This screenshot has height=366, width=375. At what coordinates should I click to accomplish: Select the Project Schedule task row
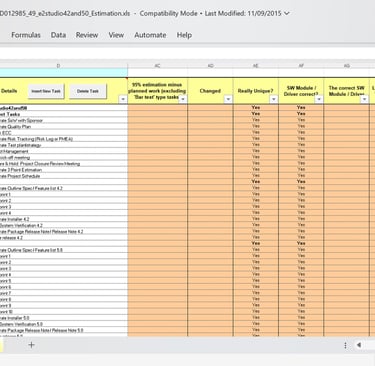tap(63, 176)
